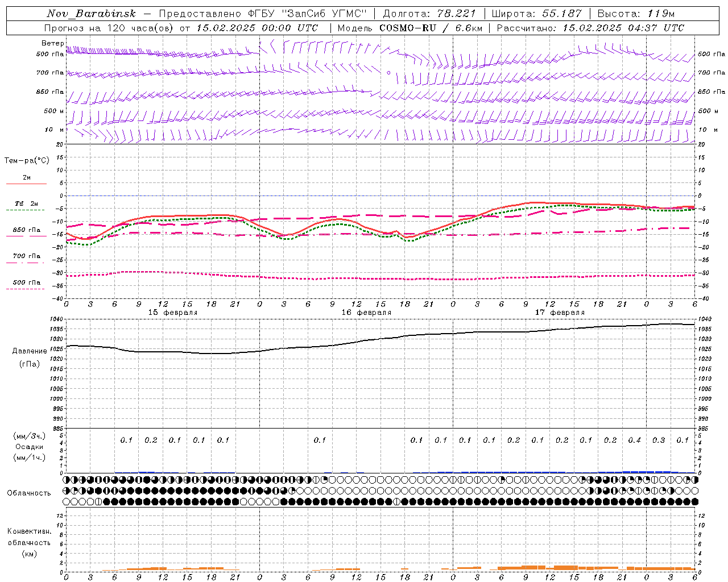Click the '500 м' wind level label on left
Screen dimensions: 728x582
point(53,111)
